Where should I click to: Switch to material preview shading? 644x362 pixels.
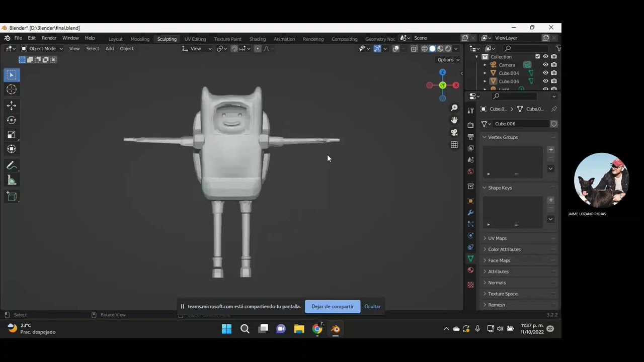click(440, 49)
